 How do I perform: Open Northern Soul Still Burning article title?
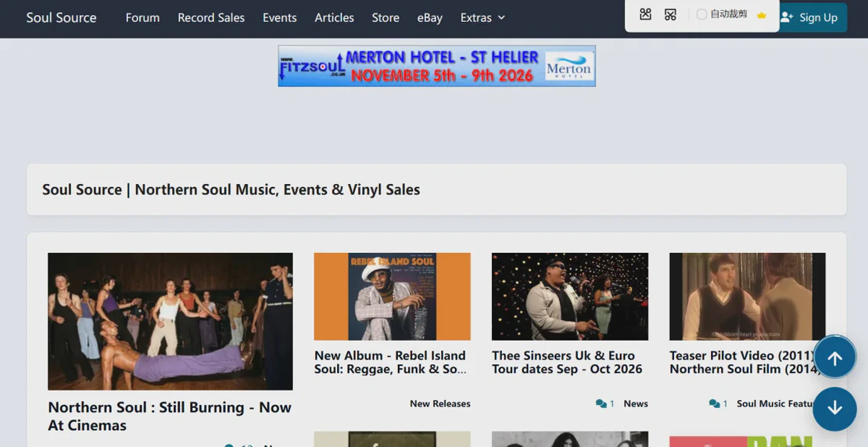[170, 416]
